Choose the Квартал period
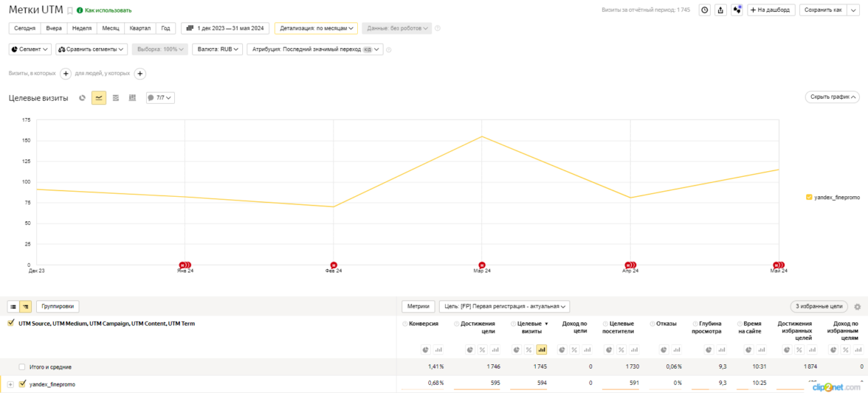 tap(140, 28)
